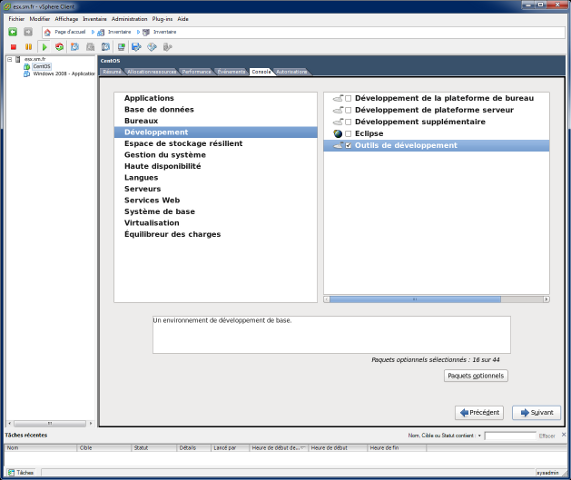
Task: Select the Serveurs category
Action: click(142, 189)
